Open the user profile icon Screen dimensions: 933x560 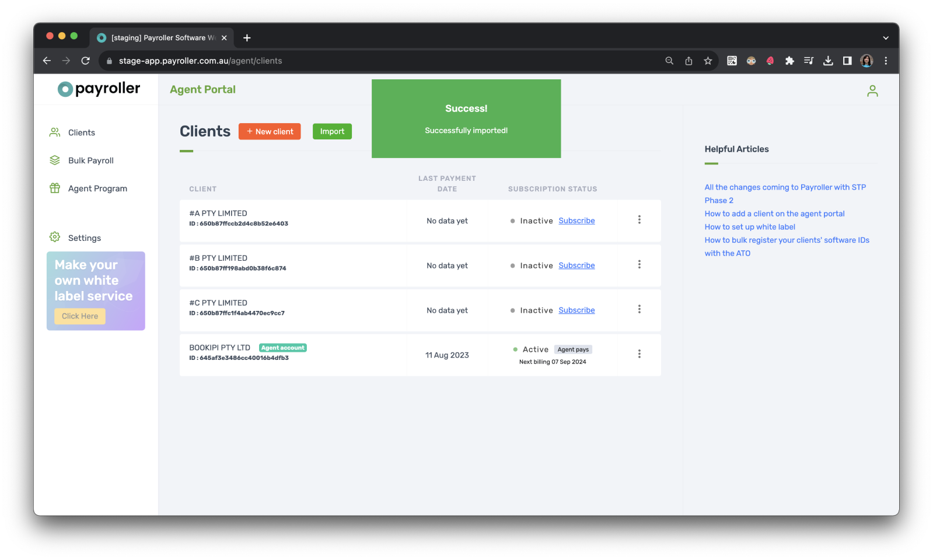coord(872,91)
